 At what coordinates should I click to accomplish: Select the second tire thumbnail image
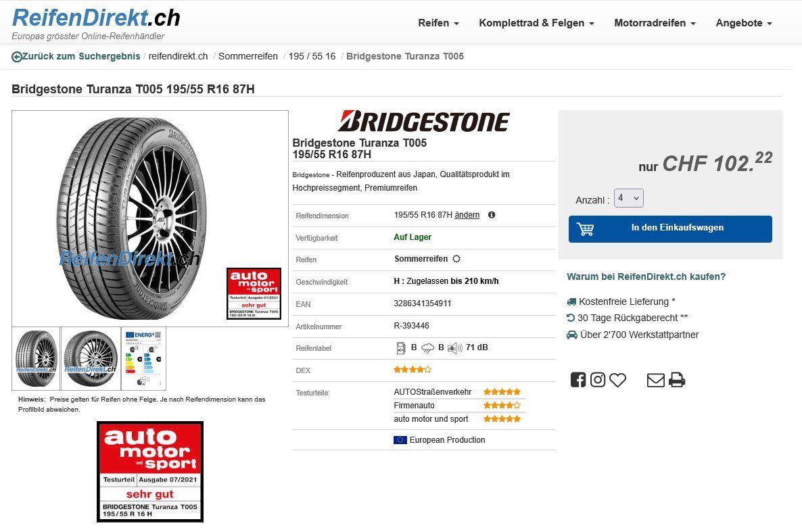click(x=91, y=358)
